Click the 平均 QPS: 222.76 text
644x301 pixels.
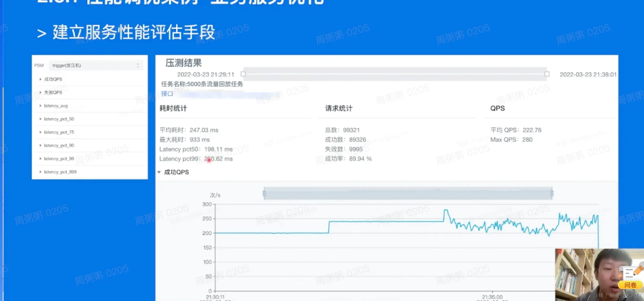coord(516,130)
